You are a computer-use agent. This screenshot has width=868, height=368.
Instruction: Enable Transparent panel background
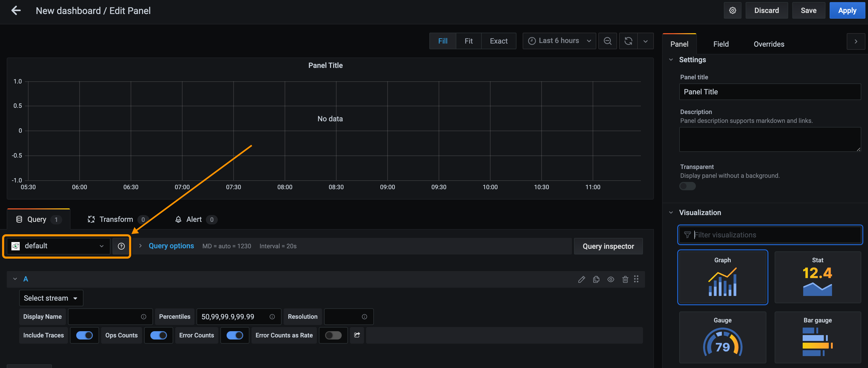pos(687,186)
